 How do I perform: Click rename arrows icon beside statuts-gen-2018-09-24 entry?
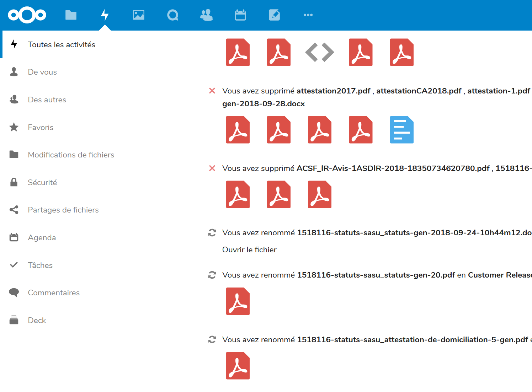click(212, 232)
